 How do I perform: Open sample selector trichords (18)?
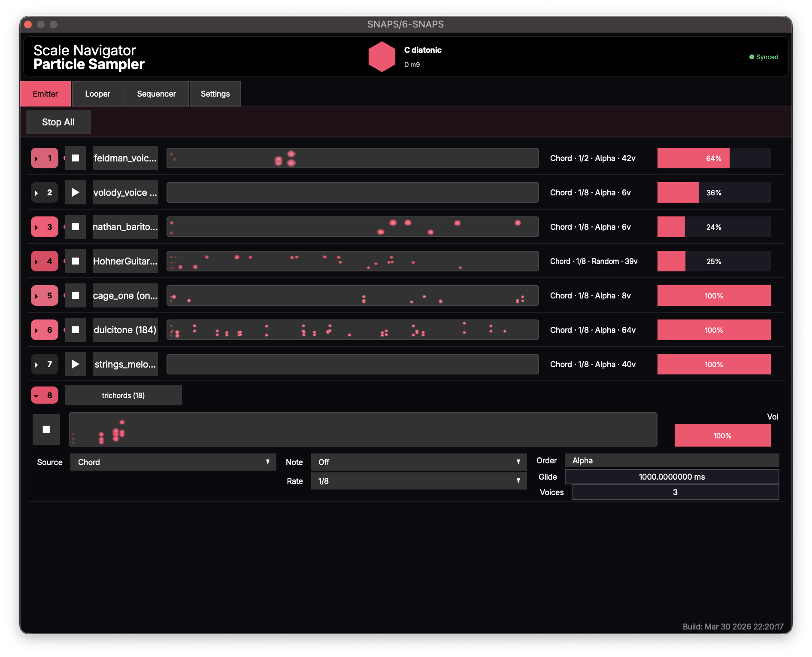point(124,395)
